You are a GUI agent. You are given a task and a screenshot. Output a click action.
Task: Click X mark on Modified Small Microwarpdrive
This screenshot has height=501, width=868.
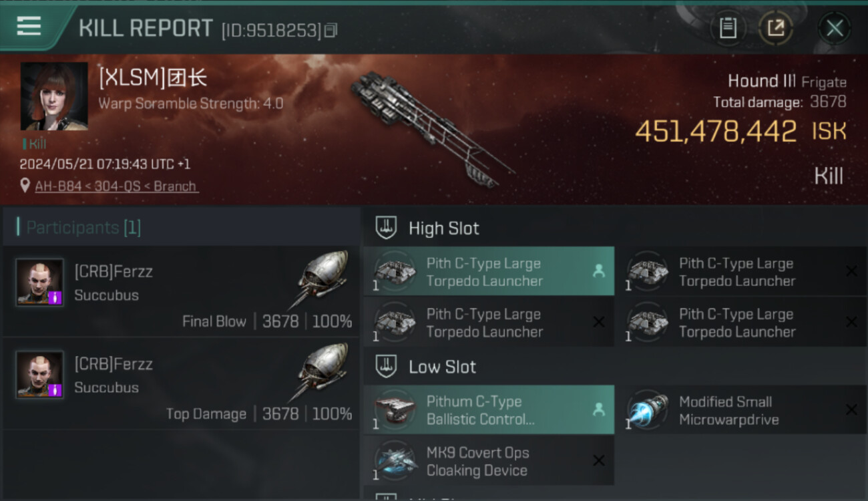pyautogui.click(x=851, y=409)
